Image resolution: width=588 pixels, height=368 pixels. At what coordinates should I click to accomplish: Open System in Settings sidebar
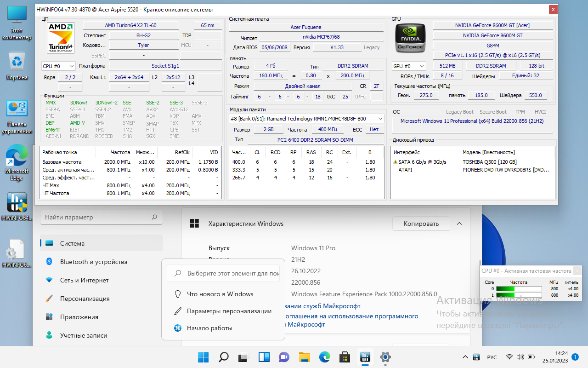click(x=102, y=243)
